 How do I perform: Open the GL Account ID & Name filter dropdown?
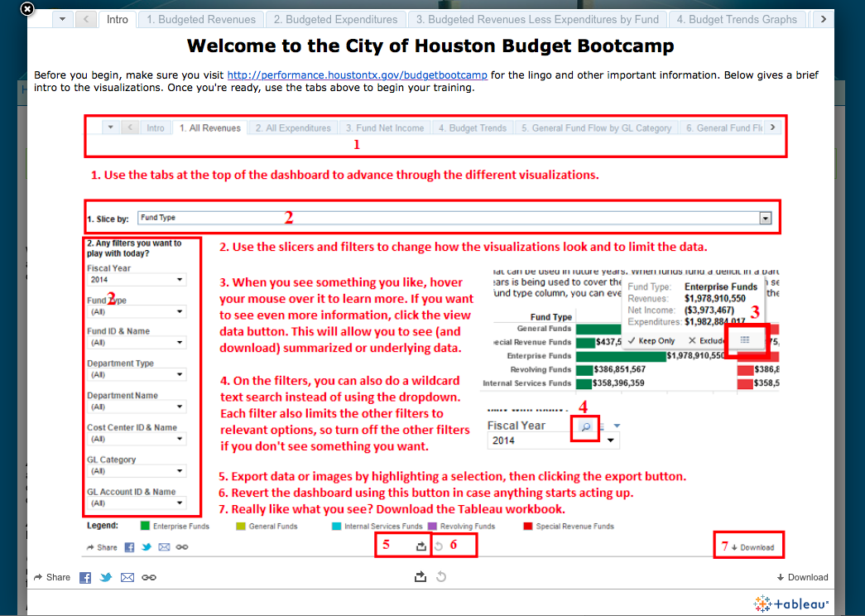137,503
